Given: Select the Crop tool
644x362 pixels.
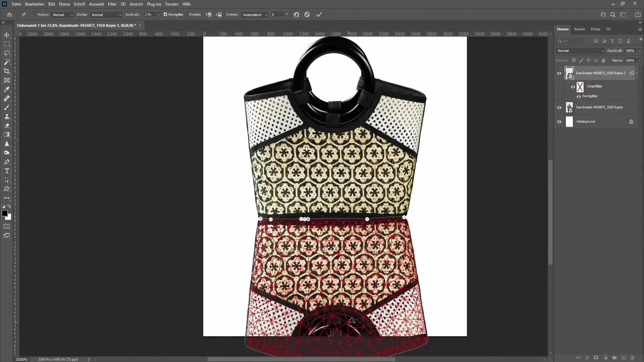Looking at the screenshot, I should 7,71.
